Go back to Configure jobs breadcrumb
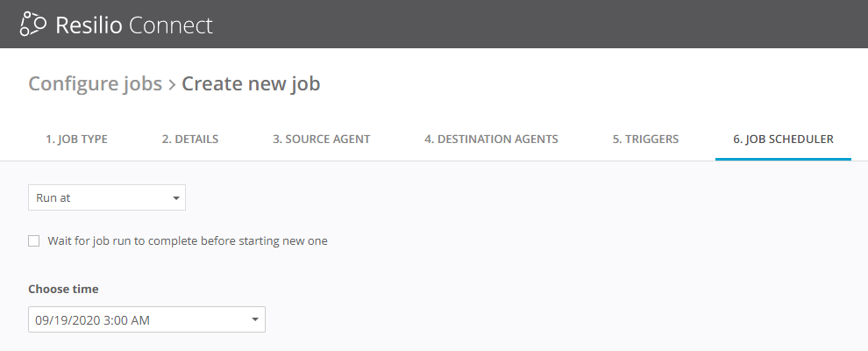The height and width of the screenshot is (351, 868). click(95, 83)
